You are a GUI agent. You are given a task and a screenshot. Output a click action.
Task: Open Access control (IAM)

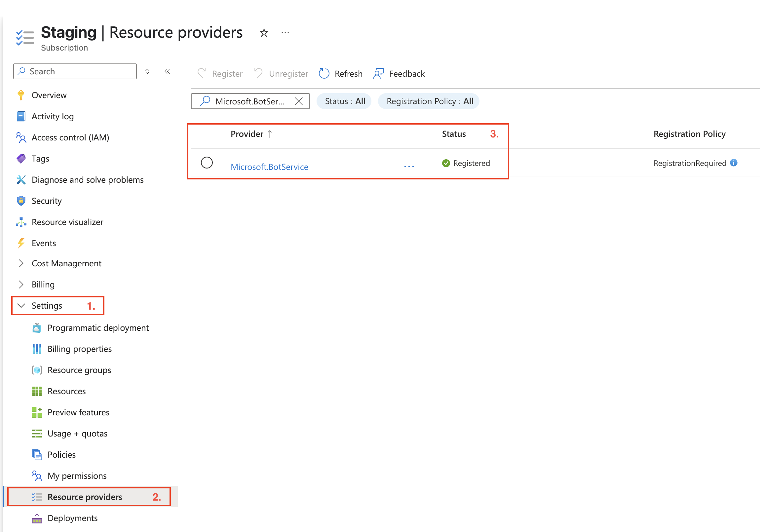(x=70, y=138)
